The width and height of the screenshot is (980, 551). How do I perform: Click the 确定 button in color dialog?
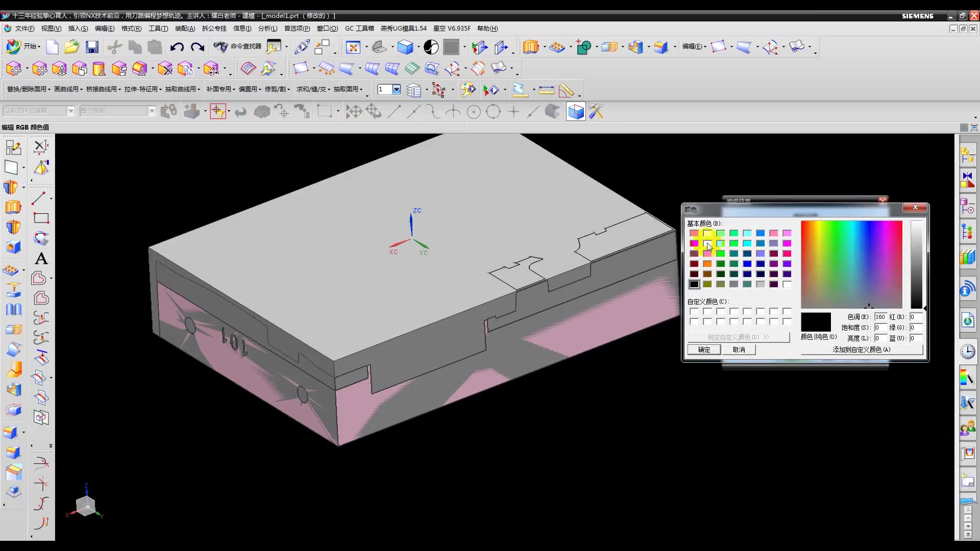(x=704, y=349)
